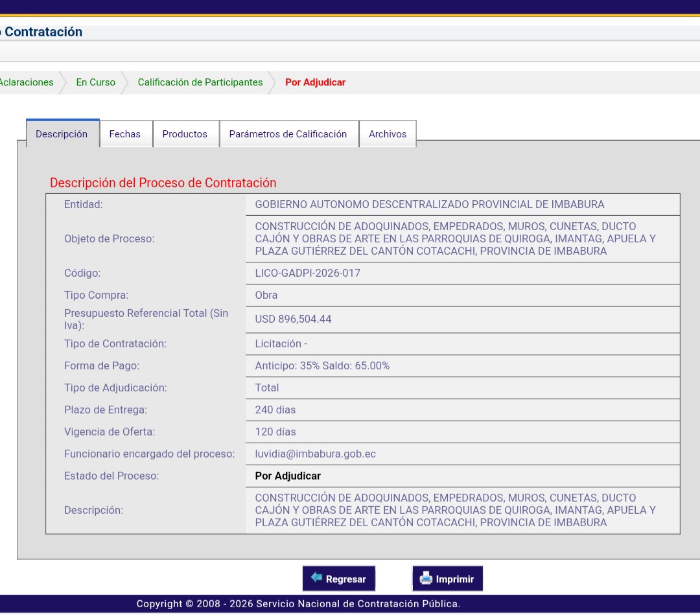The height and width of the screenshot is (615, 700).
Task: Click the Tipo de Contratación: label
Action: 115,343
